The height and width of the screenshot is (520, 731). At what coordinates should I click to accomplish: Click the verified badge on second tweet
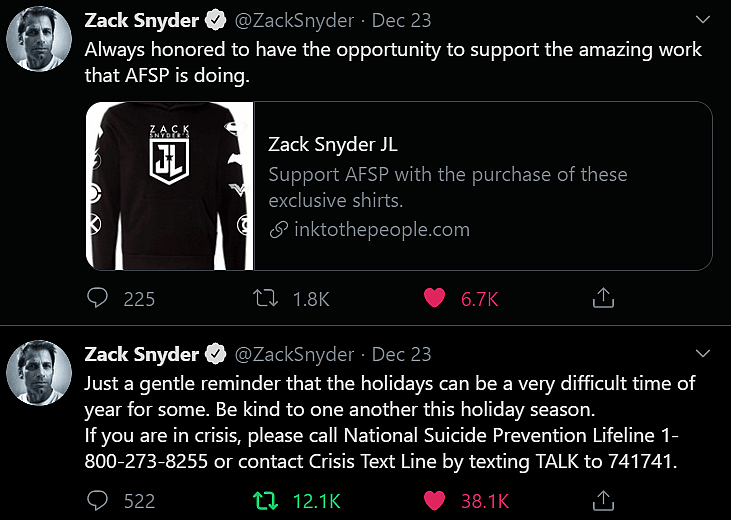click(x=215, y=354)
